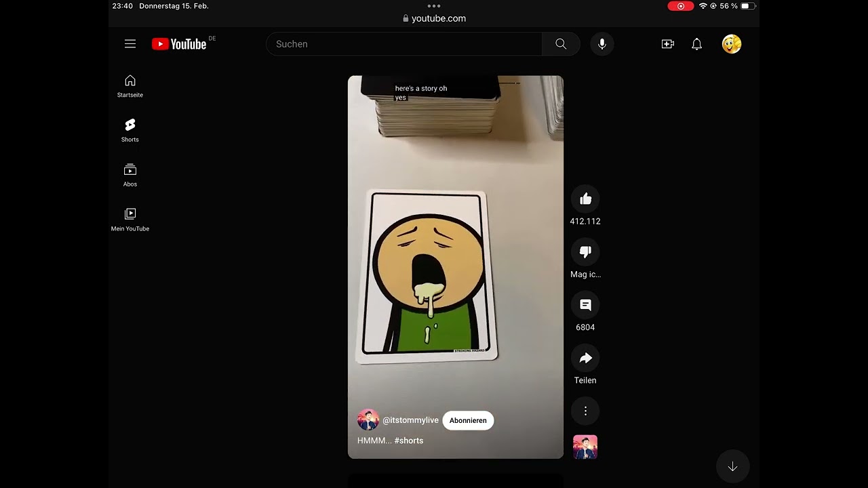Open Abos subscriptions in sidebar
Image resolution: width=868 pixels, height=488 pixels.
pos(130,176)
